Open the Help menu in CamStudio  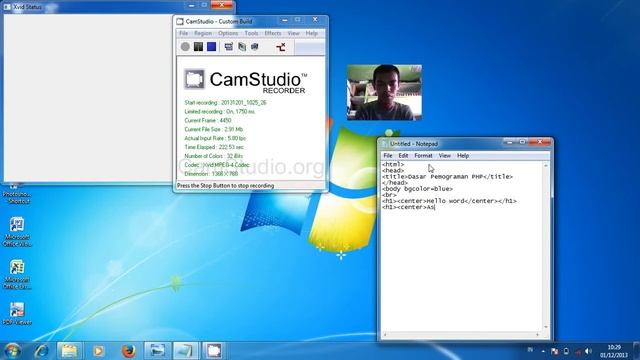tap(311, 33)
